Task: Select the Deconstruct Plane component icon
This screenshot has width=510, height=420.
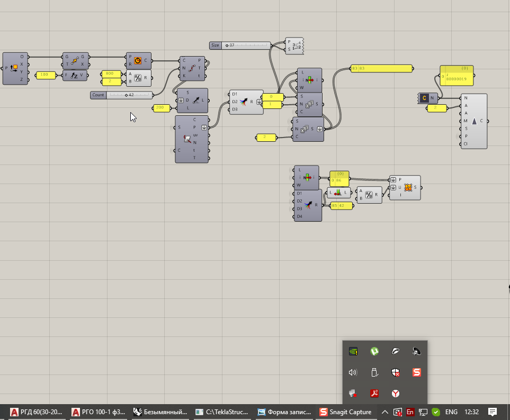Action: click(14, 68)
